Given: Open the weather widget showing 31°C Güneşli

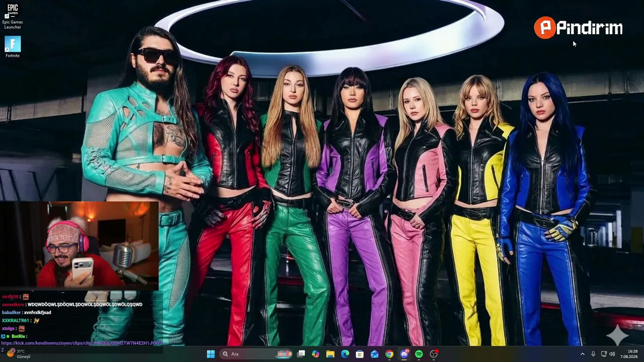Looking at the screenshot, I should pos(19,354).
